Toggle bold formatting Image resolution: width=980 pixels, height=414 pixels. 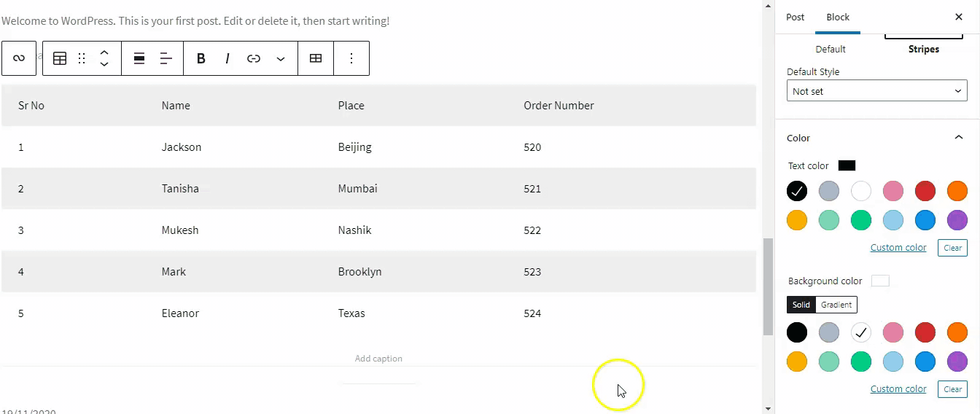(201, 58)
